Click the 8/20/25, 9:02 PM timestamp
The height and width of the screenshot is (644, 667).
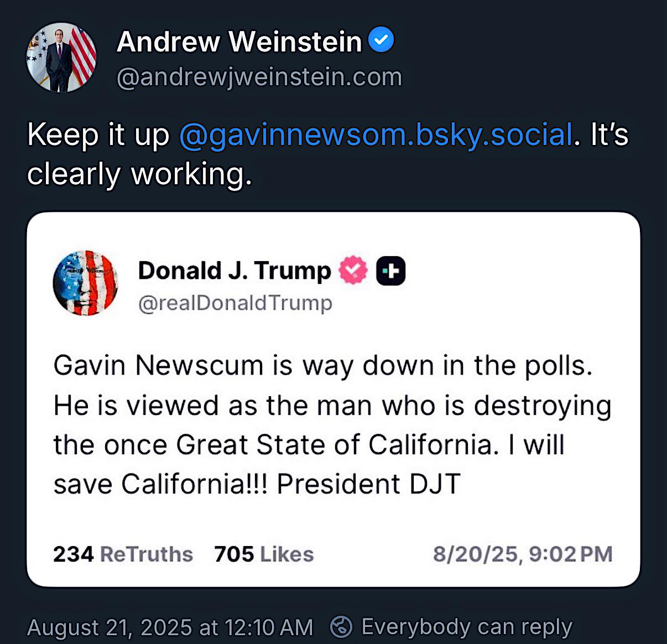click(522, 554)
